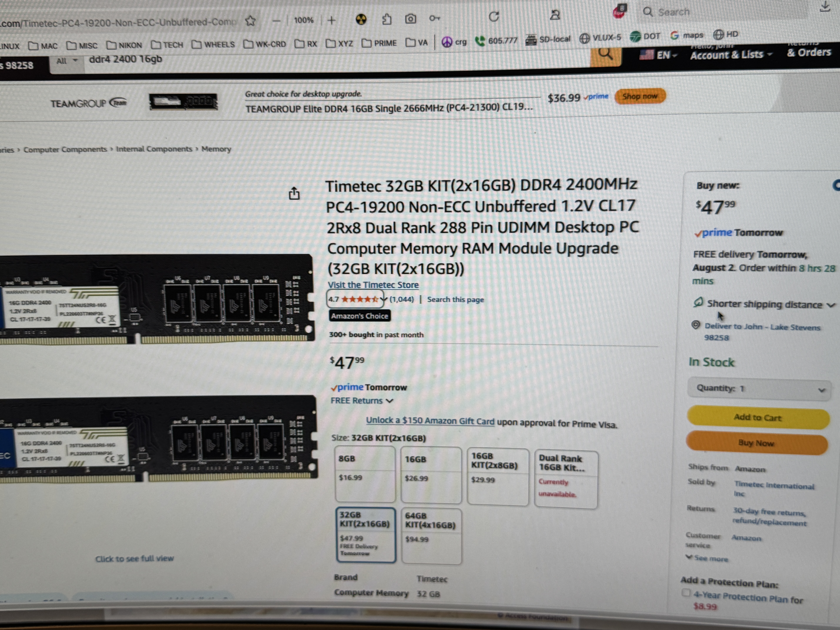Click the zoom in plus icon
Screen dimensions: 840x630
coord(331,20)
